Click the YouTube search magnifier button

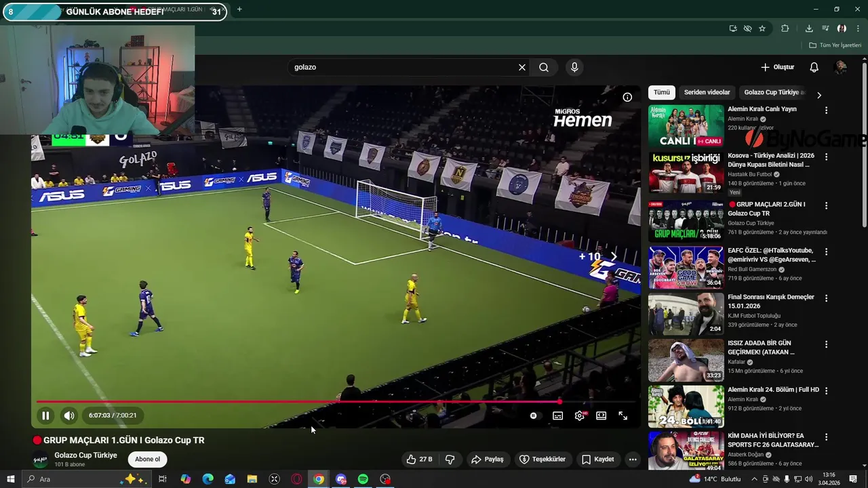pos(544,67)
